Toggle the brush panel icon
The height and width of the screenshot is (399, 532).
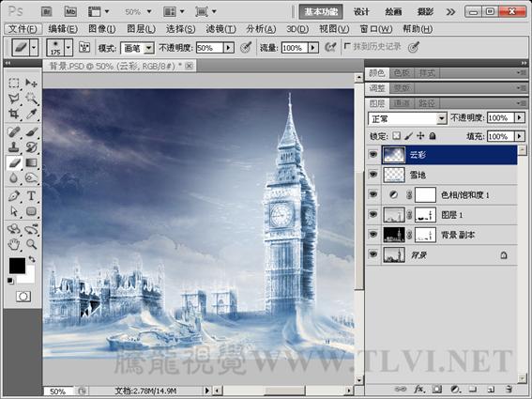(x=84, y=47)
